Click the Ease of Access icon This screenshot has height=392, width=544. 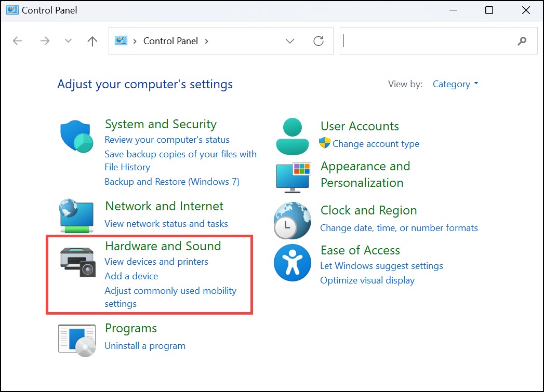(292, 262)
